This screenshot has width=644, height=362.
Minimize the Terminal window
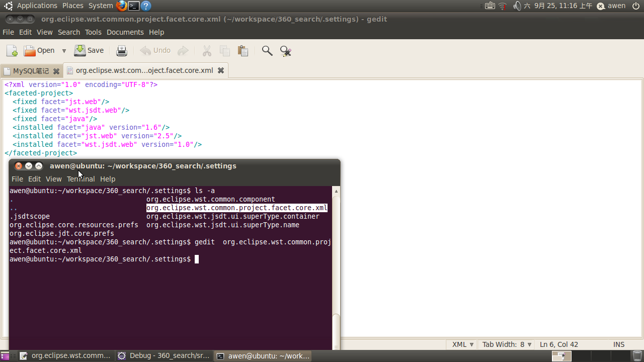pos(29,166)
